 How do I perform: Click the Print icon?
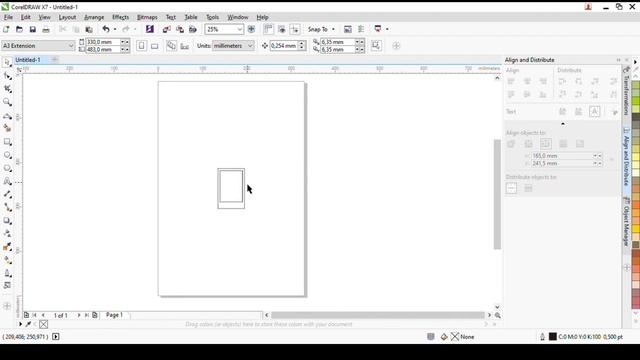[46, 29]
